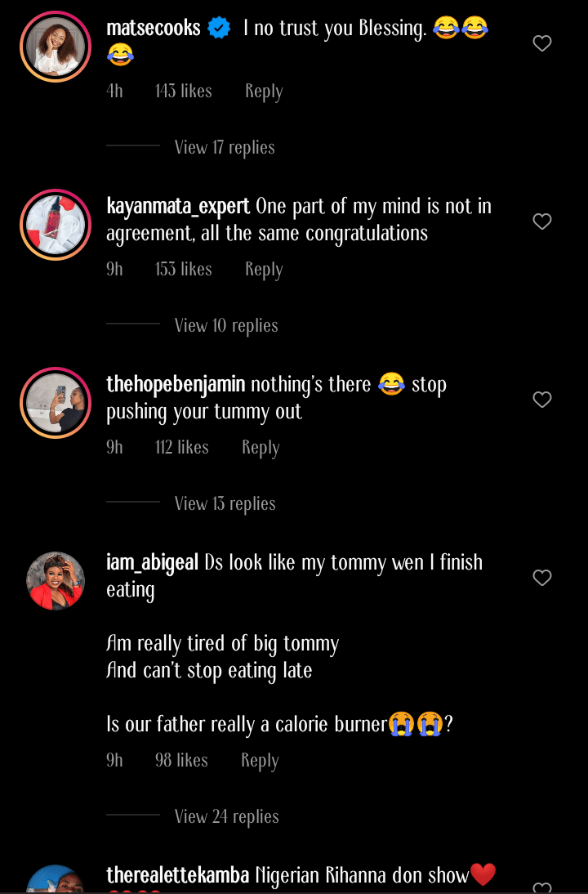Tap heart on thehopebenjamin's comment
This screenshot has width=588, height=894.
tap(542, 400)
